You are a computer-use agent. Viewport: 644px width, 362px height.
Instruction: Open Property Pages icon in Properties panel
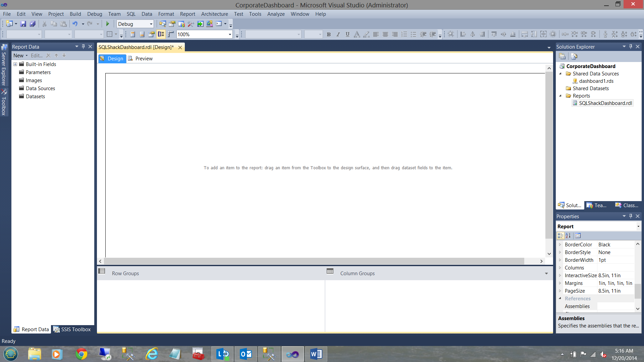(578, 236)
